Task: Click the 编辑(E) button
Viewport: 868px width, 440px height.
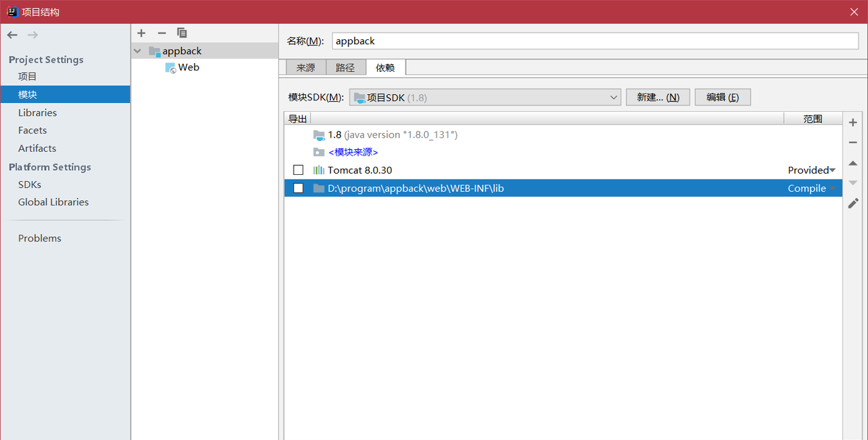Action: (x=722, y=97)
